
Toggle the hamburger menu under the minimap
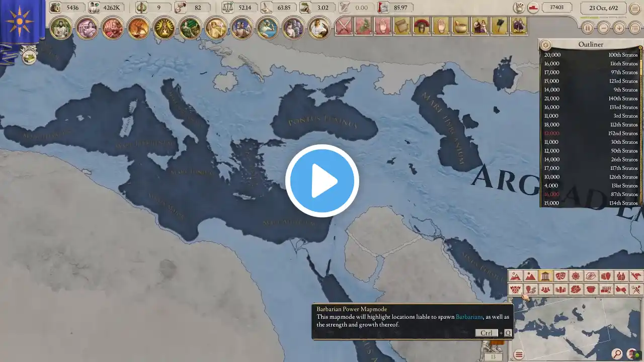click(519, 354)
